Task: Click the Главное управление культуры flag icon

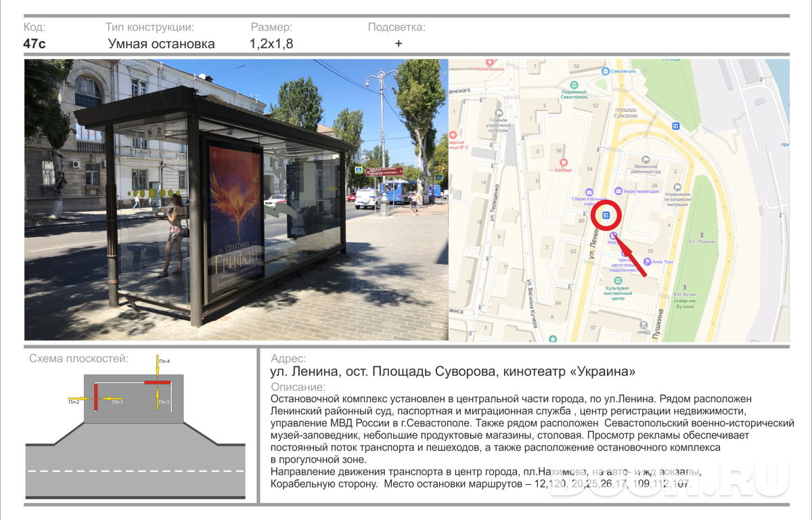Action: 499,113
